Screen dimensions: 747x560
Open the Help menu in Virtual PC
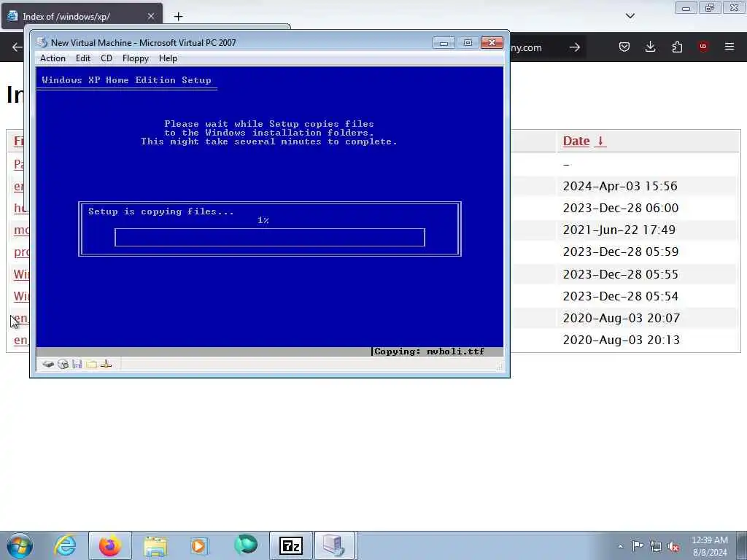point(168,58)
